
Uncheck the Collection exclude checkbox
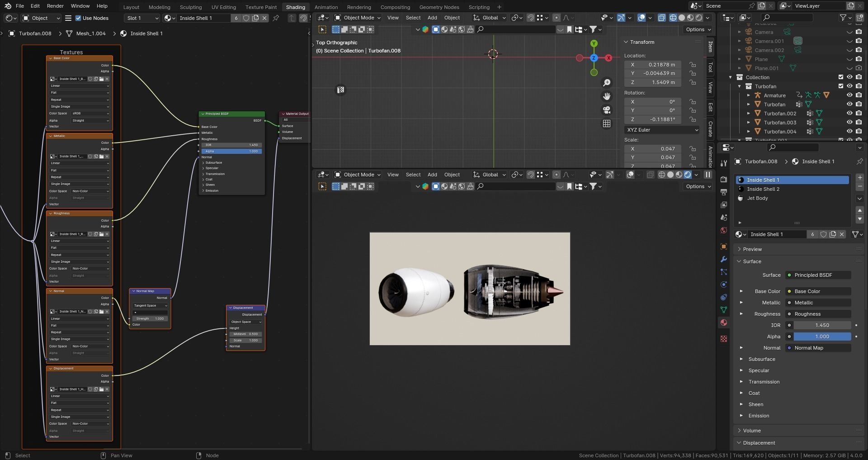point(841,77)
